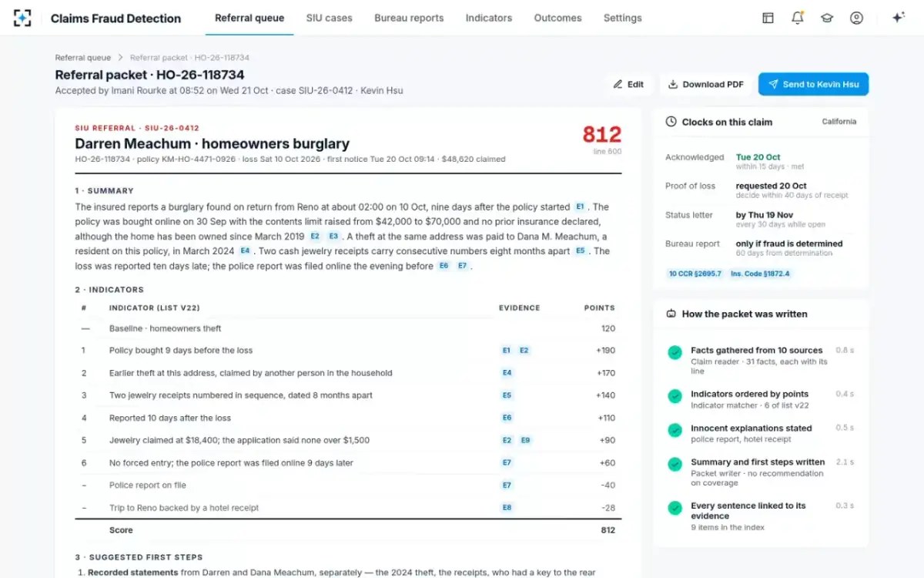This screenshot has width=924, height=578.
Task: Open evidence tag E5 in the summary paragraph
Action: coord(581,250)
